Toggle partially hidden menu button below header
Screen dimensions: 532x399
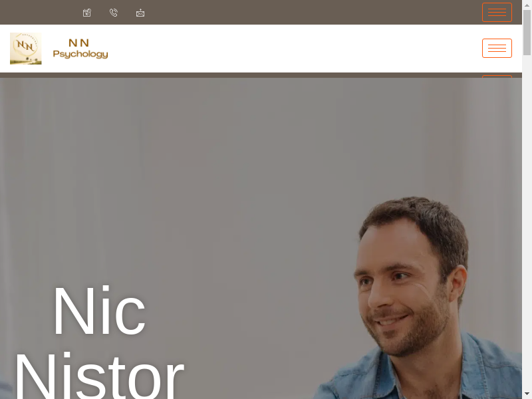pyautogui.click(x=497, y=76)
